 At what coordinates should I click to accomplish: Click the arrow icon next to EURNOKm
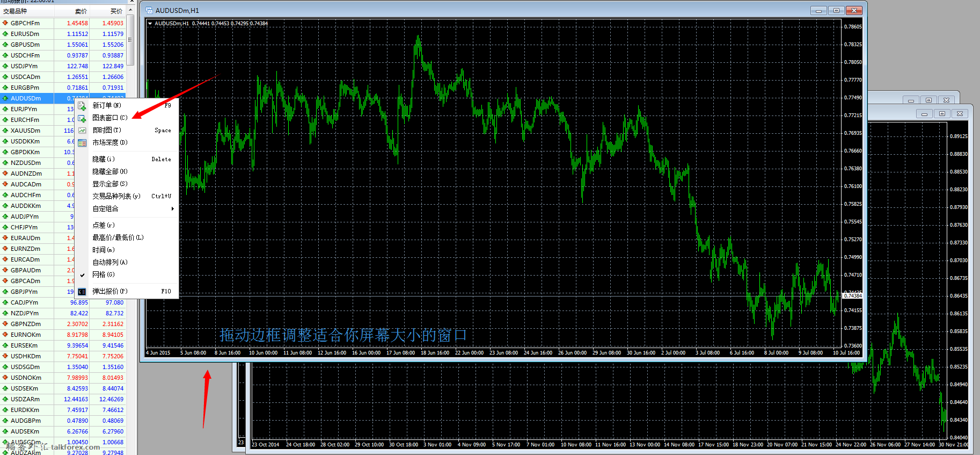pos(5,335)
